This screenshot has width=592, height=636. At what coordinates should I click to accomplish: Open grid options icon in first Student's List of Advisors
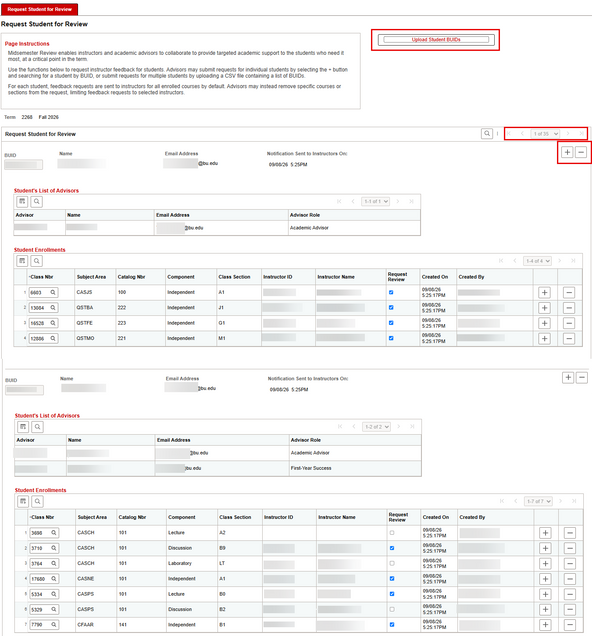pos(22,201)
